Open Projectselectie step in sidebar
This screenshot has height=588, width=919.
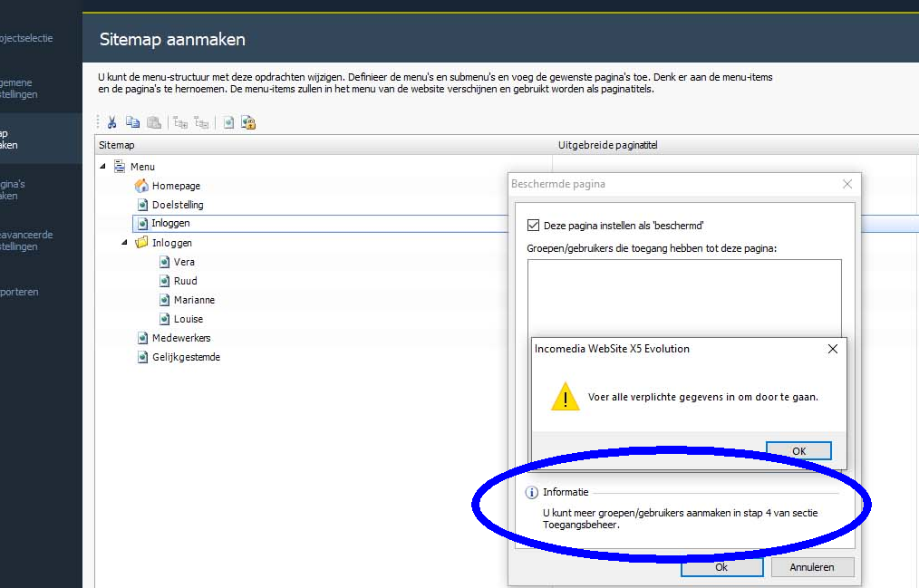[27, 38]
